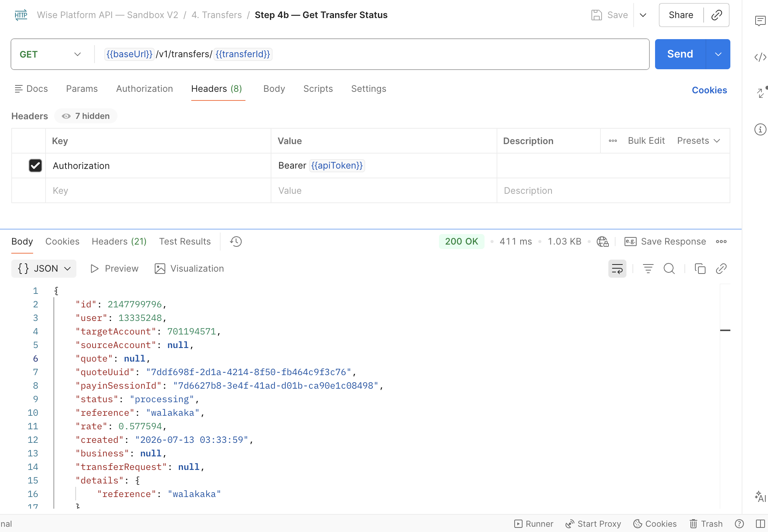Open the Visualization view
768x532 pixels.
tap(189, 269)
